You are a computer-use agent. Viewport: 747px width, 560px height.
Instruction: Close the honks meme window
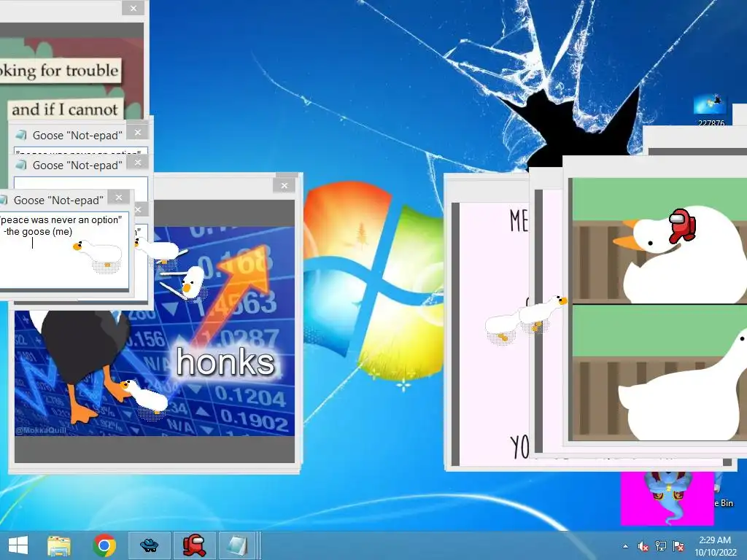pyautogui.click(x=285, y=185)
